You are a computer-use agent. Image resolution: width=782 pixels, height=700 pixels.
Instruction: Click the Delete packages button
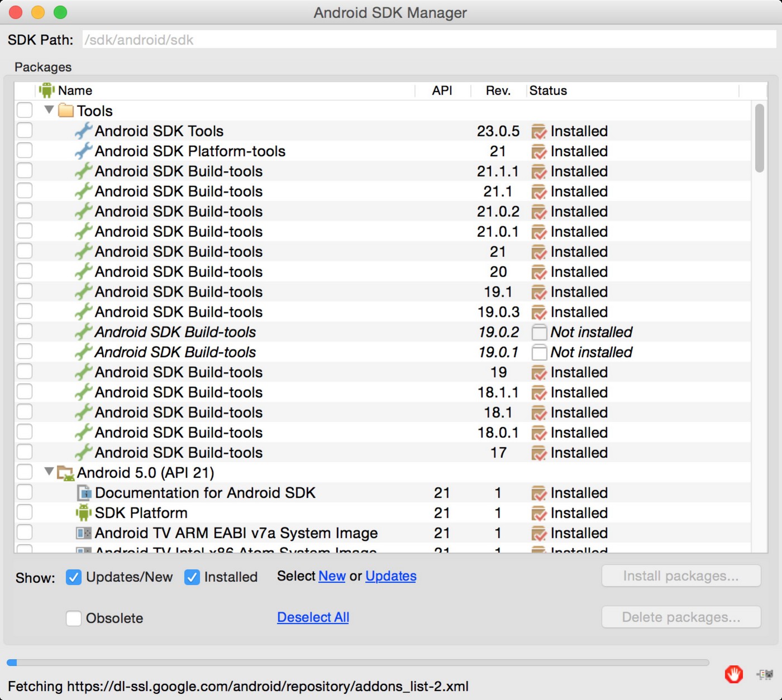point(681,617)
